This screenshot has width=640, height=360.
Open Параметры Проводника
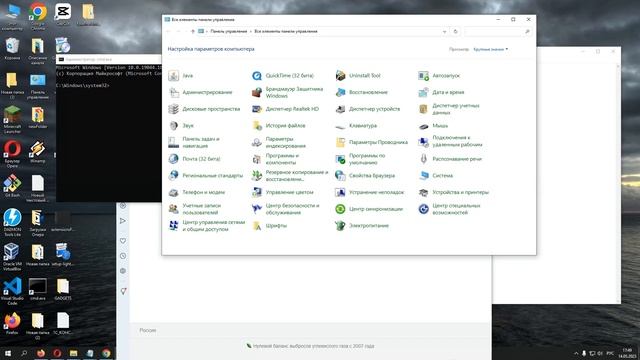coord(371,142)
